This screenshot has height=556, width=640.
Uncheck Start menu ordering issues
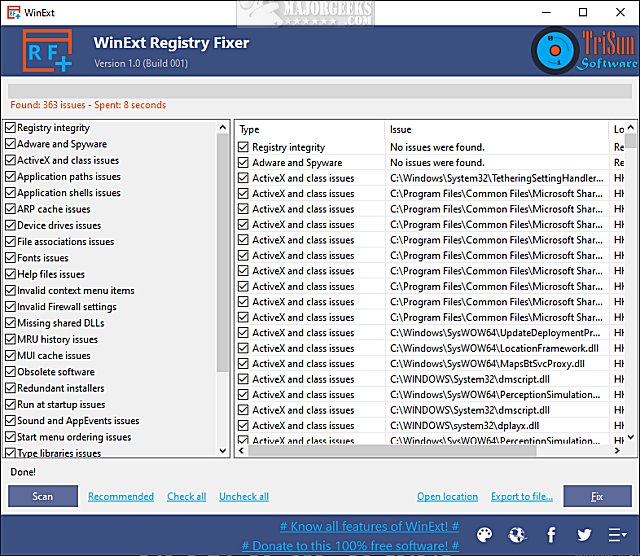[x=10, y=437]
